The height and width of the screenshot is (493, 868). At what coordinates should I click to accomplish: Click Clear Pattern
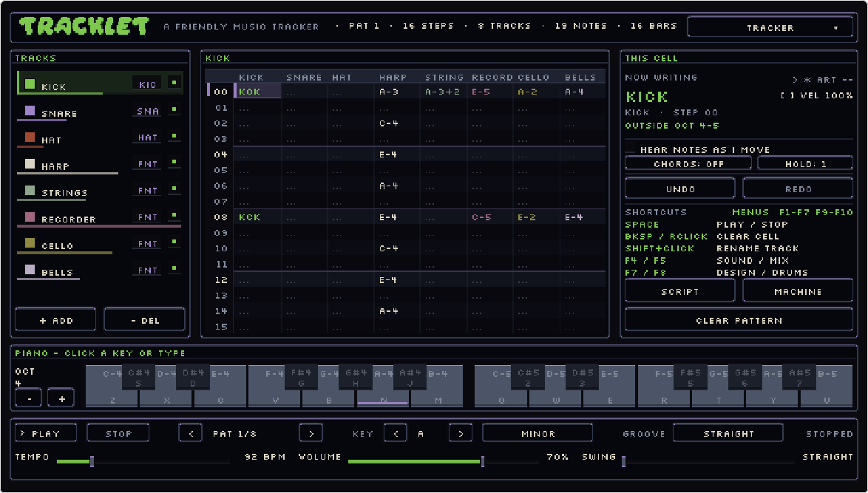pyautogui.click(x=739, y=320)
